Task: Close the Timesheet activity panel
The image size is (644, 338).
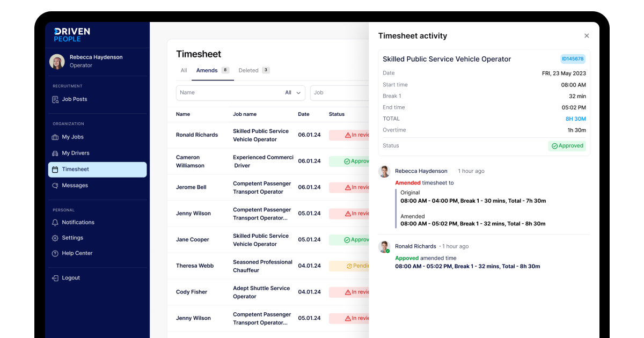Action: click(x=587, y=36)
